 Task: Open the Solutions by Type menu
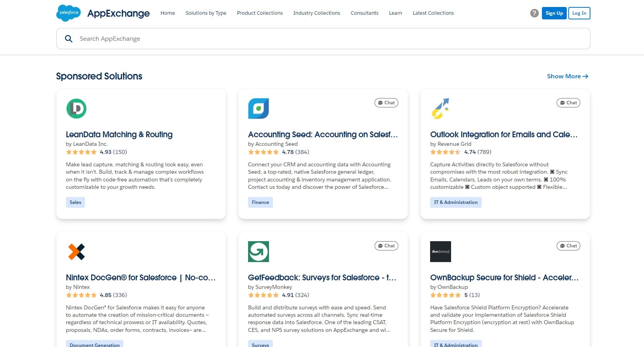206,13
